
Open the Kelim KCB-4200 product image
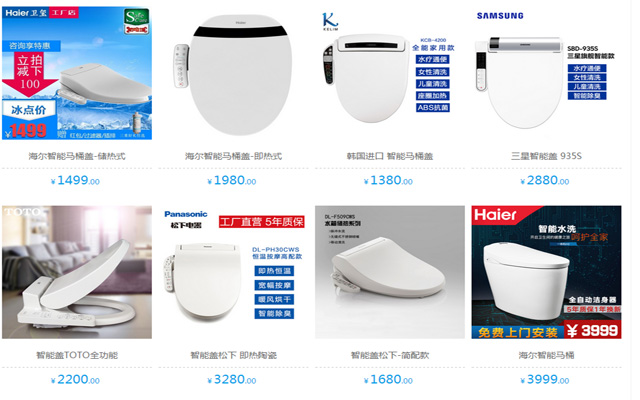(x=390, y=73)
